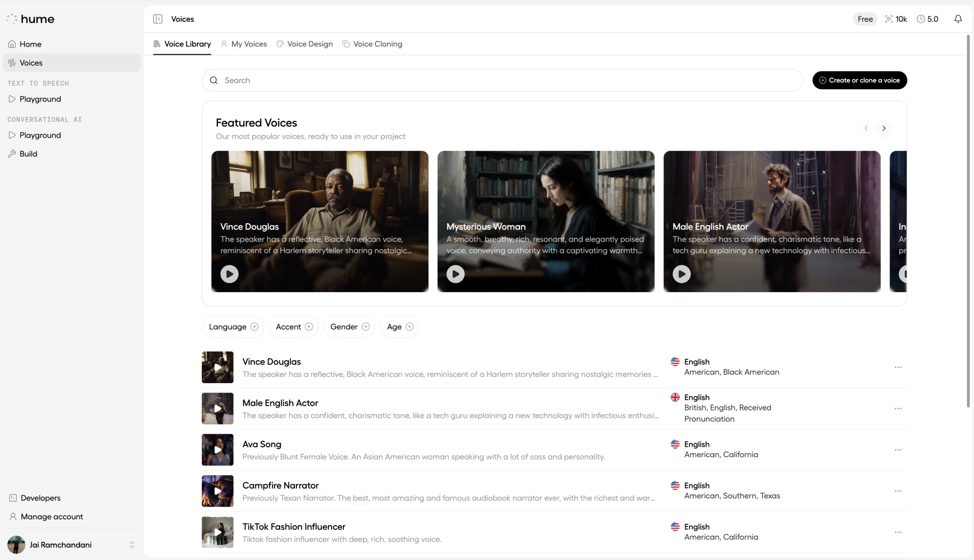974x560 pixels.
Task: Open the Age filter
Action: coord(399,326)
